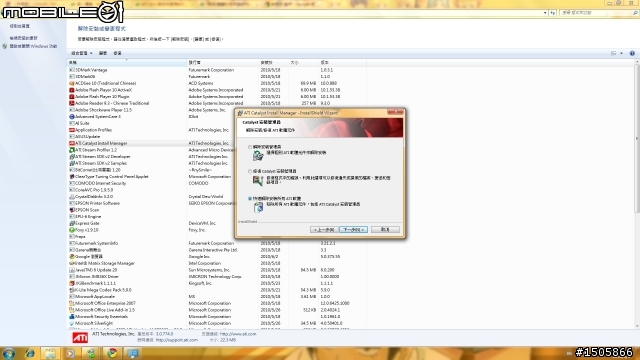This screenshot has width=640, height=360.
Task: Open the Windows Start menu
Action: tap(9, 353)
